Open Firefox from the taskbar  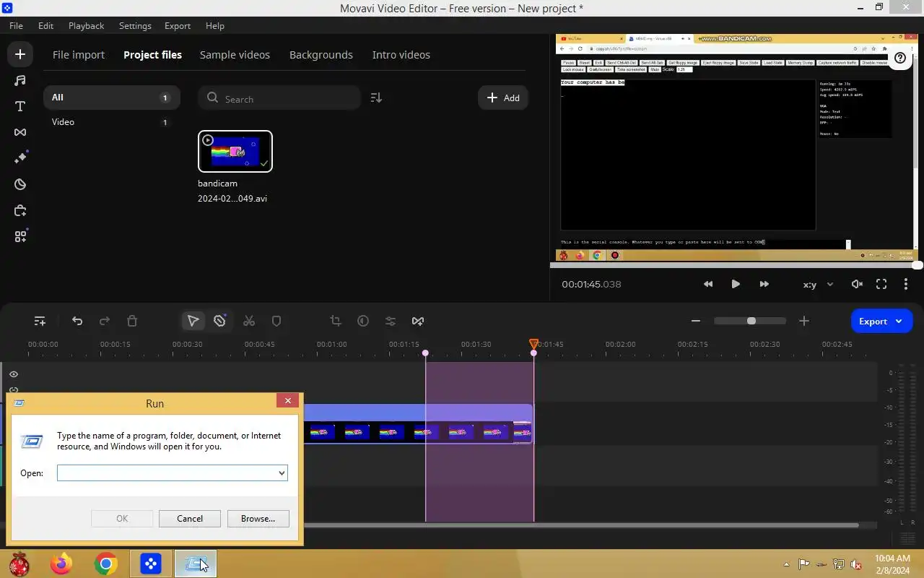click(61, 564)
